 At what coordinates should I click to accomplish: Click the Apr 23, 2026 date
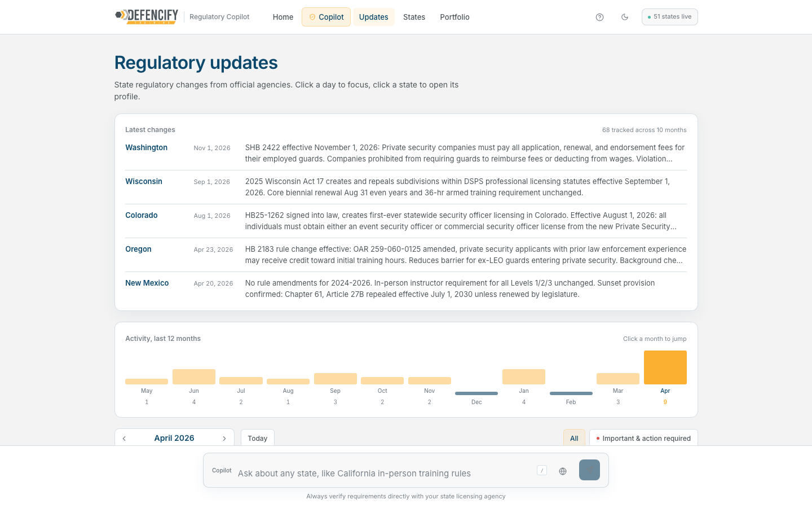tap(213, 249)
